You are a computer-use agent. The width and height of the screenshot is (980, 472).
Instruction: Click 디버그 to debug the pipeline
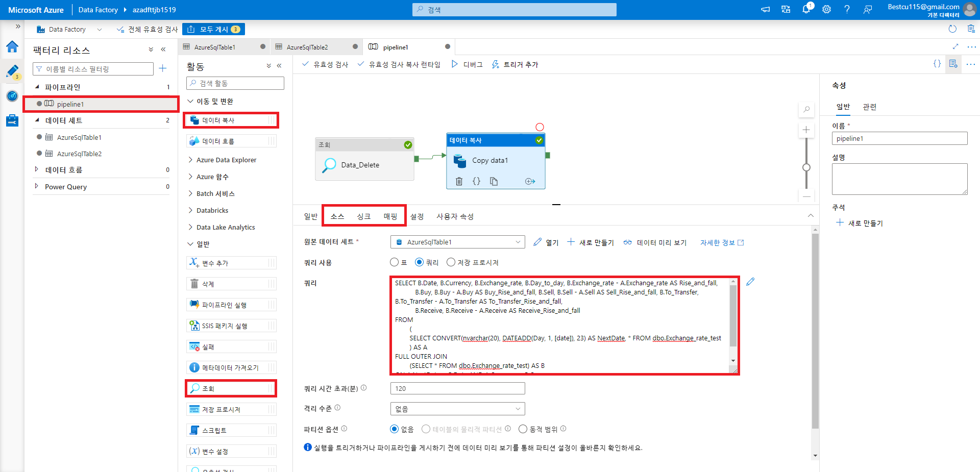[467, 64]
